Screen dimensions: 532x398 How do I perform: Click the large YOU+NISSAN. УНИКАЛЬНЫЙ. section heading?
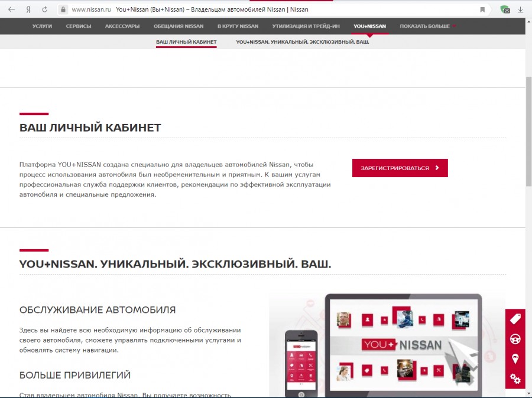(175, 264)
